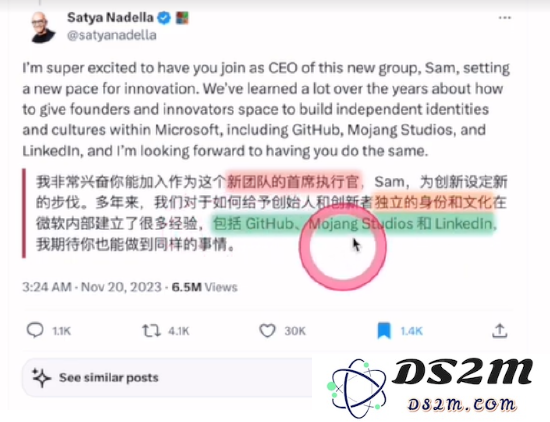Click the blue verified badge
550x422 pixels.
(x=164, y=18)
